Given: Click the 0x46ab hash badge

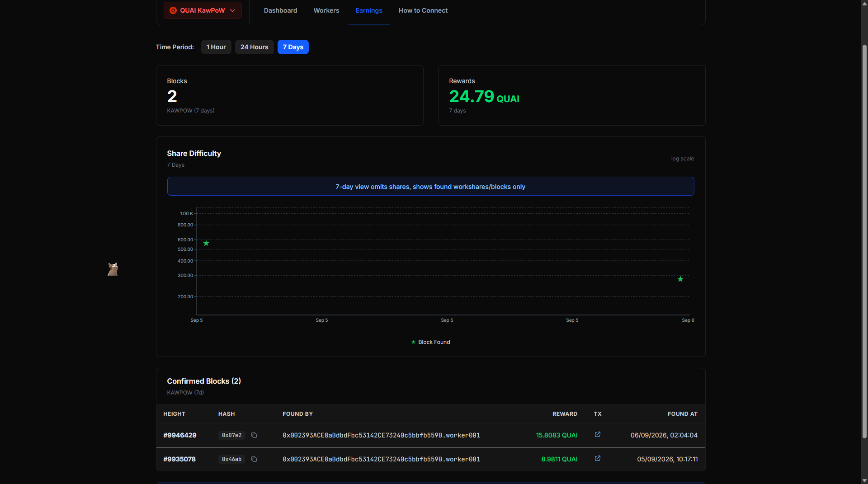Looking at the screenshot, I should (x=231, y=459).
